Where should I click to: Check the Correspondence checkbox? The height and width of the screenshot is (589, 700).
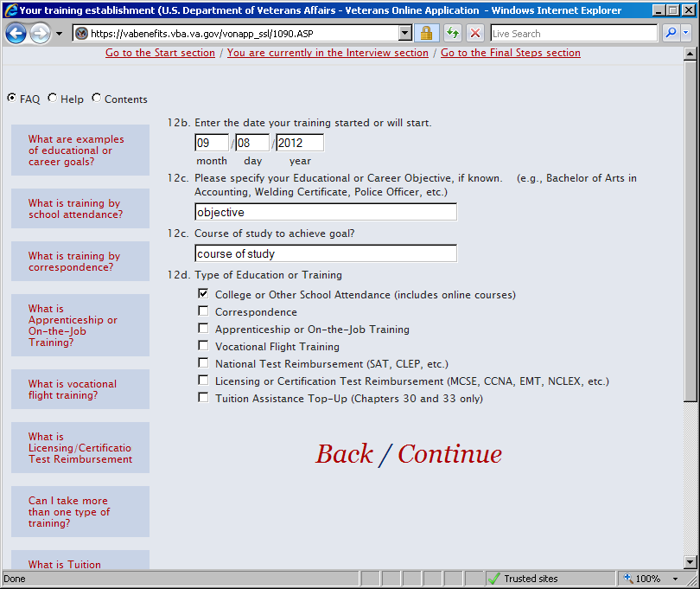(x=203, y=311)
